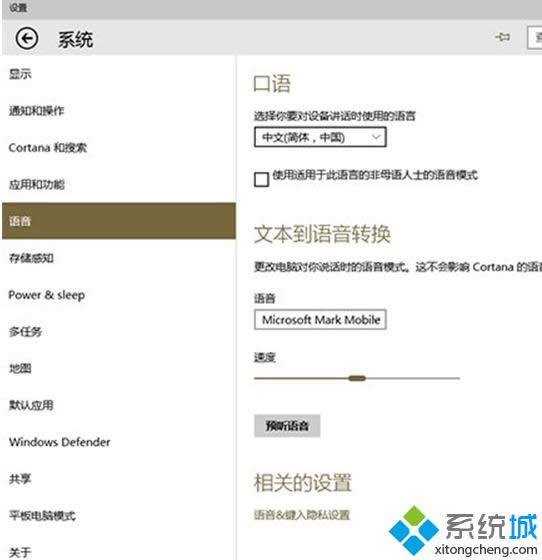This screenshot has height=560, width=542.
Task: Open 应用和功能 section
Action: pyautogui.click(x=37, y=185)
